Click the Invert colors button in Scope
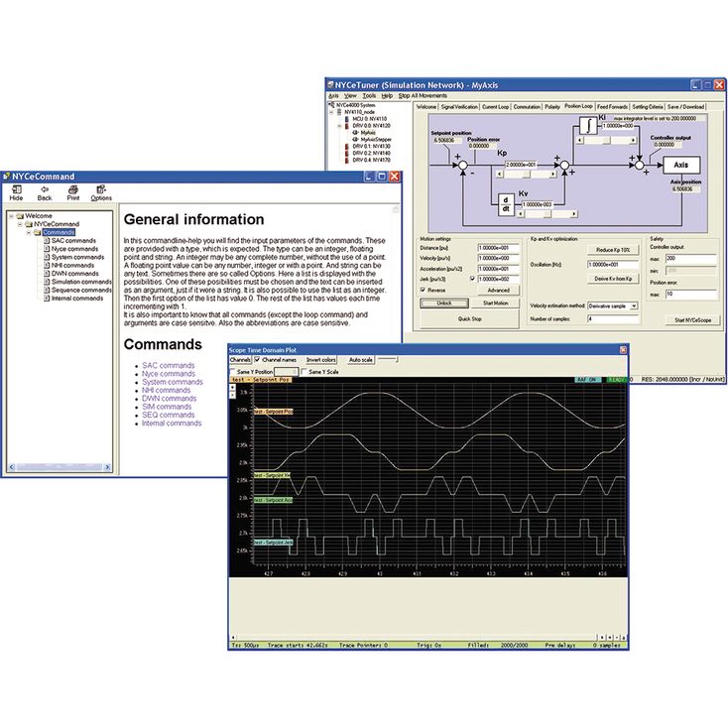This screenshot has width=728, height=728. click(320, 360)
